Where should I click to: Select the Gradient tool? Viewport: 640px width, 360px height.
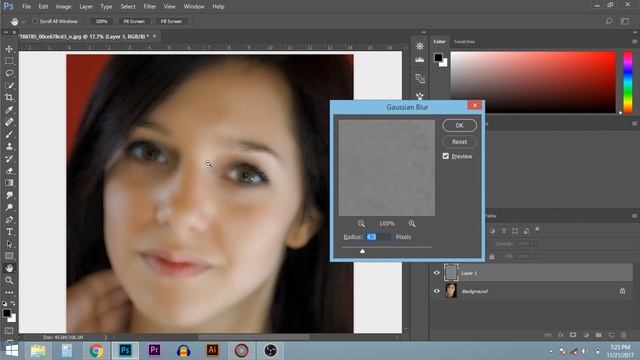point(9,183)
